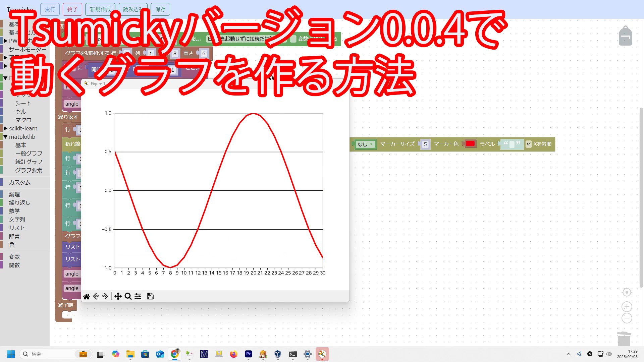Viewport: 644px width, 362px height.
Task: Click the Windows taskbar search box
Action: [55, 354]
